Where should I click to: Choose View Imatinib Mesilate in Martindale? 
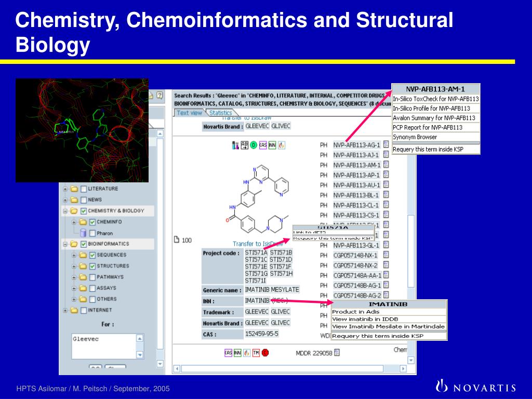(x=389, y=326)
